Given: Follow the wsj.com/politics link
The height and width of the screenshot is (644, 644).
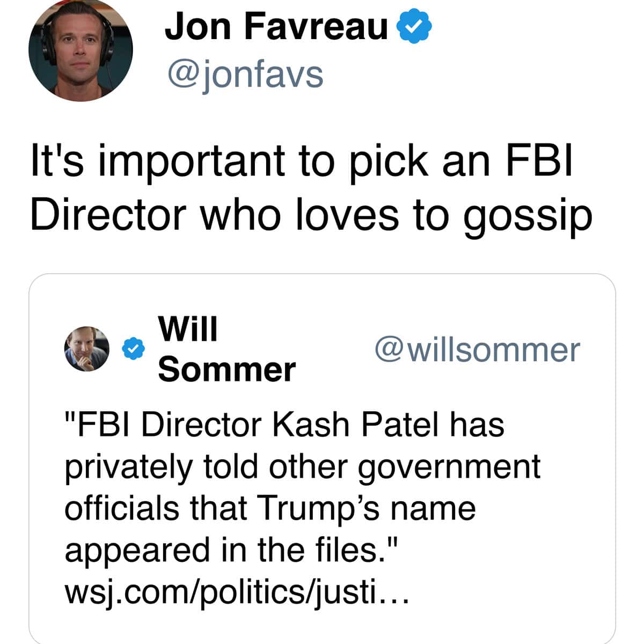Looking at the screenshot, I should [x=237, y=592].
